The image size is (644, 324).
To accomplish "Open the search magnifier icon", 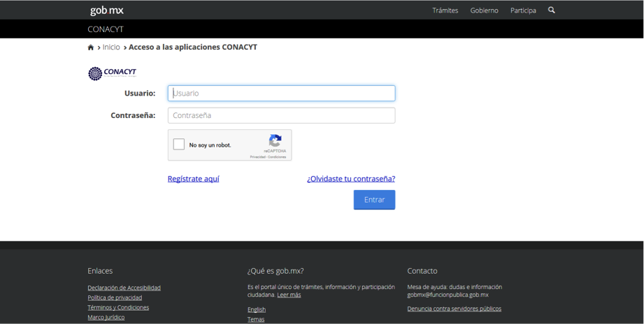I will click(551, 10).
